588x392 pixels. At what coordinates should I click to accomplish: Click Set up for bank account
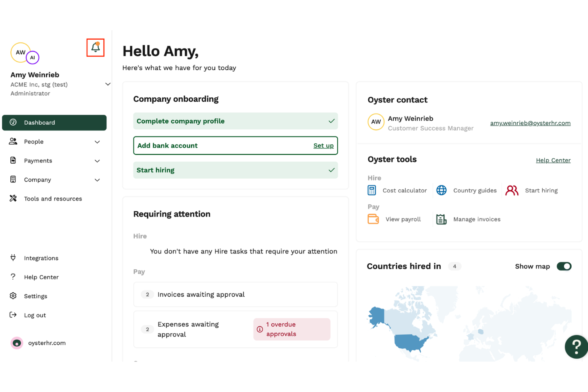323,146
